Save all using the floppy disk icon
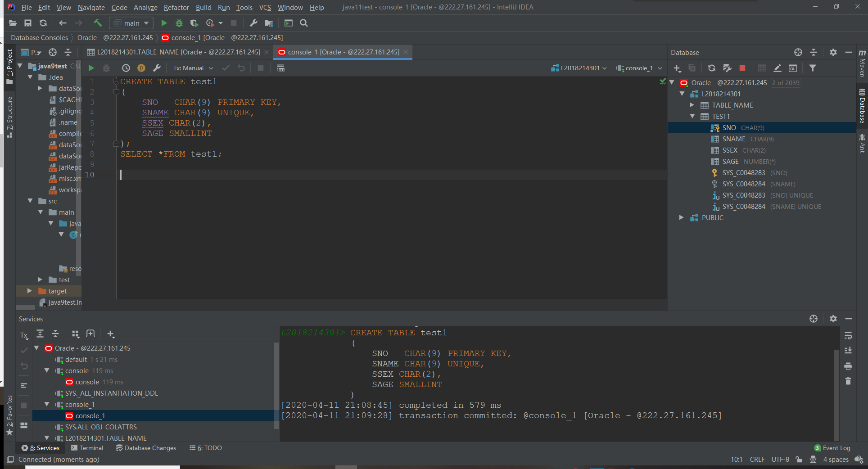This screenshot has width=868, height=469. tap(28, 23)
